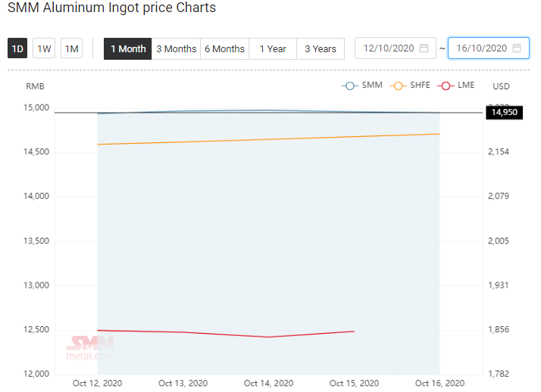This screenshot has width=541, height=392.
Task: Click the red LME price line
Action: click(x=226, y=334)
